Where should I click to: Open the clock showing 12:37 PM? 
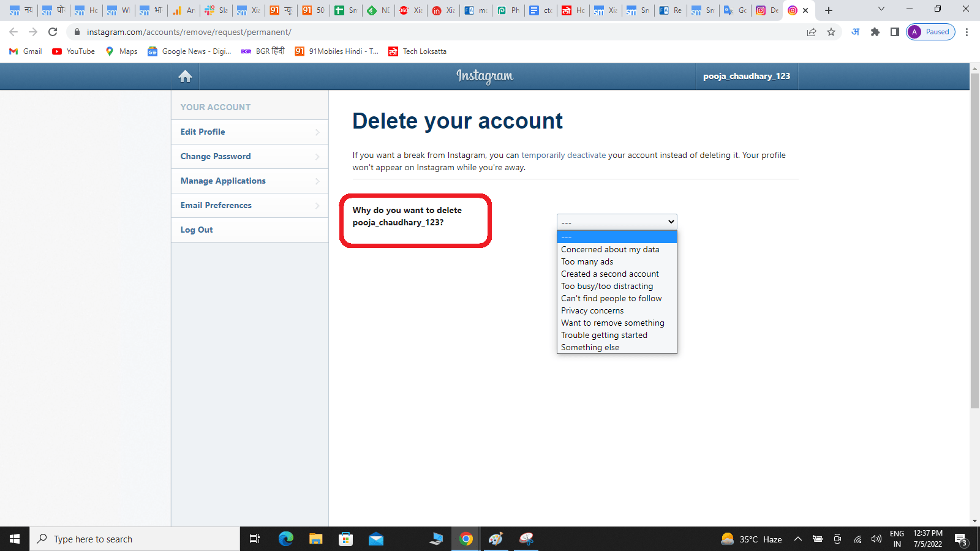[x=928, y=539]
